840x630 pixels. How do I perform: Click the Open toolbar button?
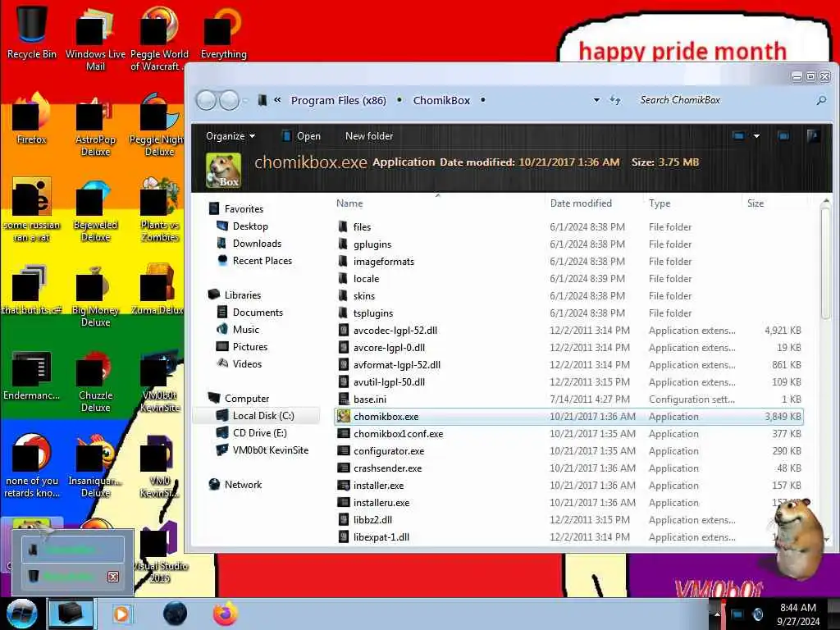coord(301,136)
